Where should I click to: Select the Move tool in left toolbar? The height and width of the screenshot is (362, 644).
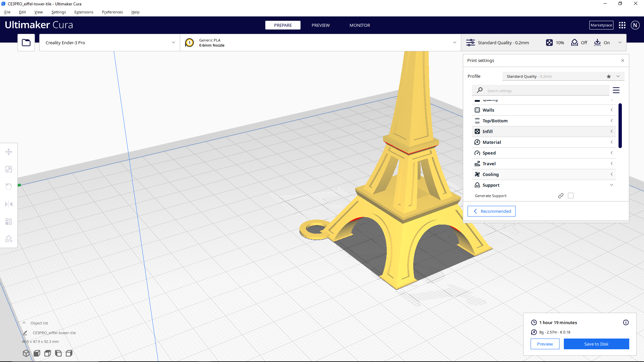9,152
